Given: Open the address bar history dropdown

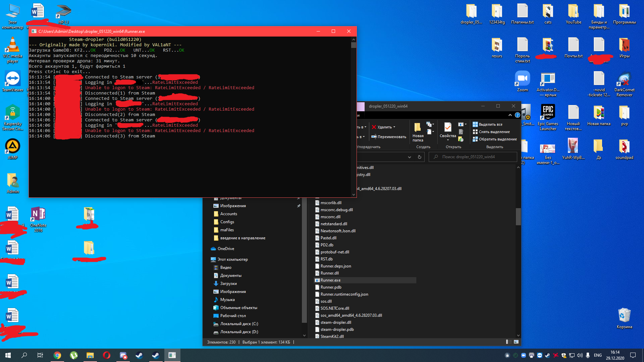Looking at the screenshot, I should click(x=409, y=157).
